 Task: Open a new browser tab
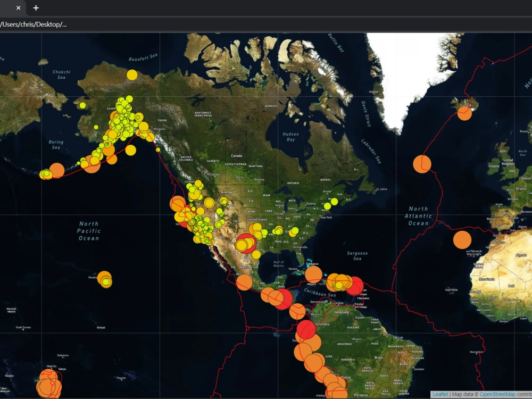[x=36, y=8]
